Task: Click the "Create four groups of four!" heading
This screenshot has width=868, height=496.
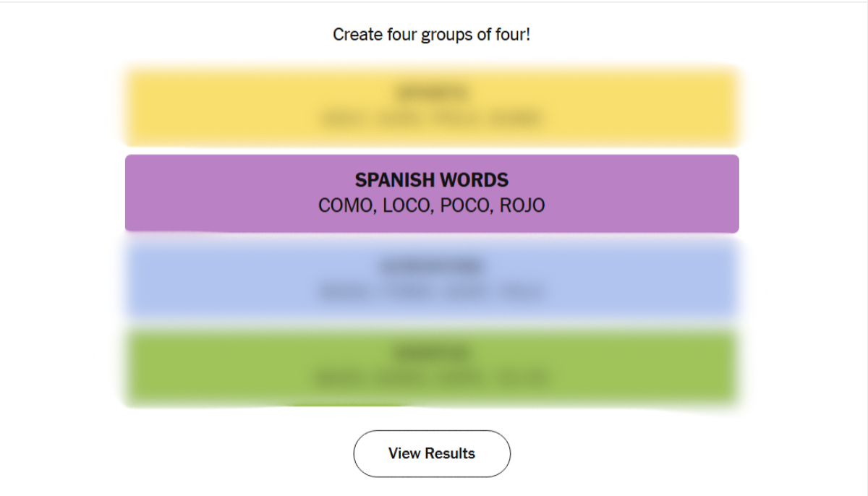Action: 432,34
